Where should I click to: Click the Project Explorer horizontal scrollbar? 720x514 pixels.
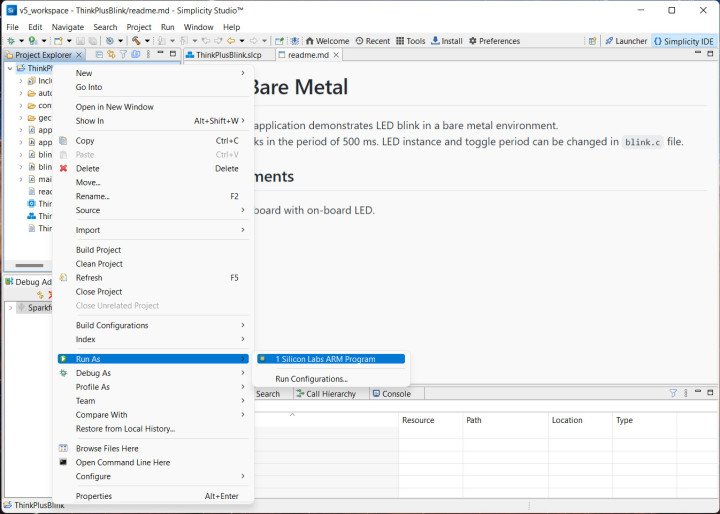[x=29, y=265]
